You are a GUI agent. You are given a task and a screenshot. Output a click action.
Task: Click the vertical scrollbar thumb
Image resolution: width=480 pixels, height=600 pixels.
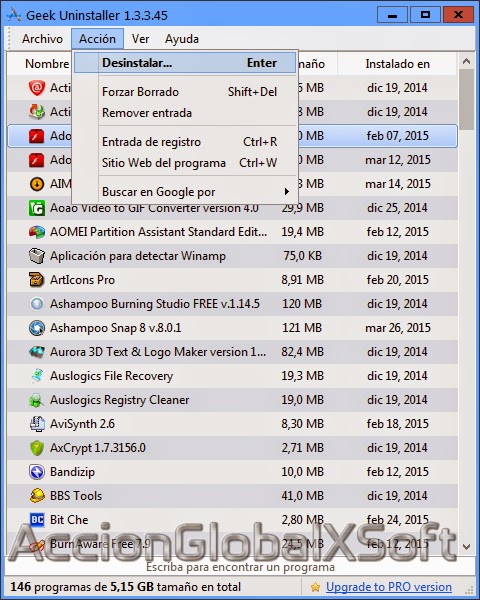pos(466,100)
